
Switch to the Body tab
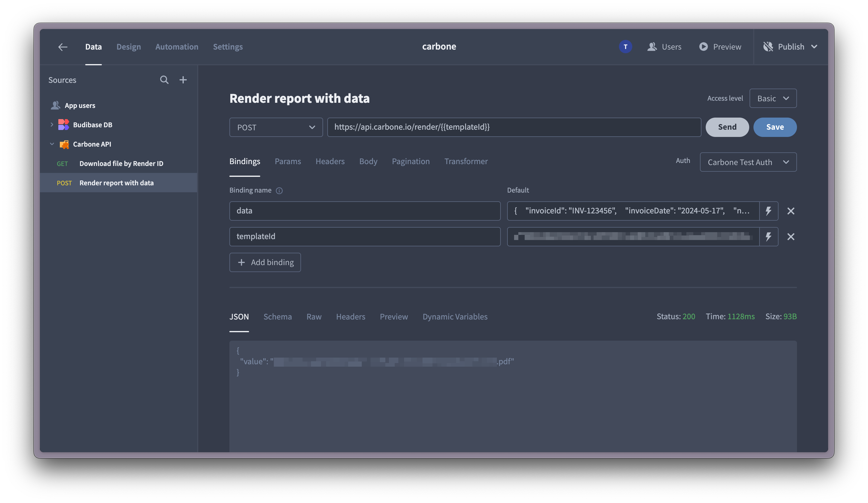pyautogui.click(x=368, y=161)
